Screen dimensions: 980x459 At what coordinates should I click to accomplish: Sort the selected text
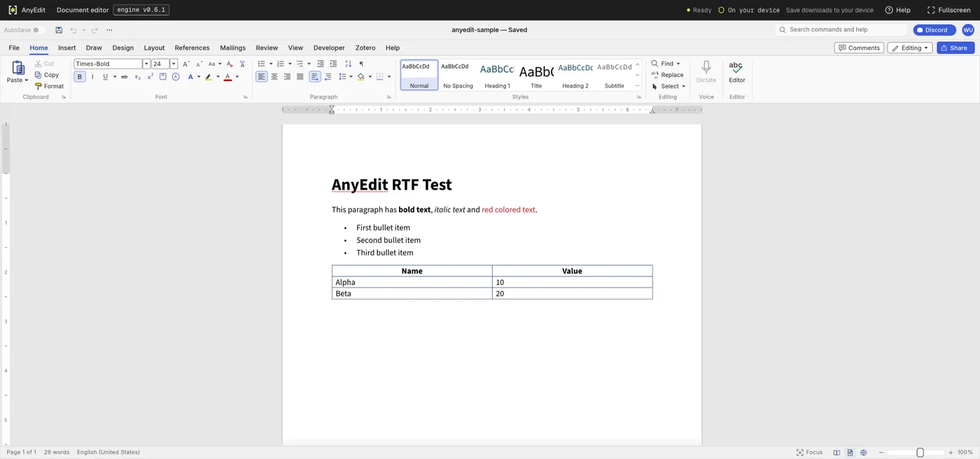(x=349, y=64)
